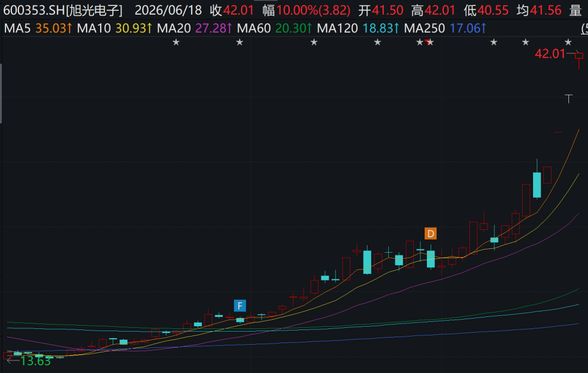This screenshot has height=373, width=588.
Task: Click the left arrow beside low price 13.63
Action: pyautogui.click(x=13, y=360)
